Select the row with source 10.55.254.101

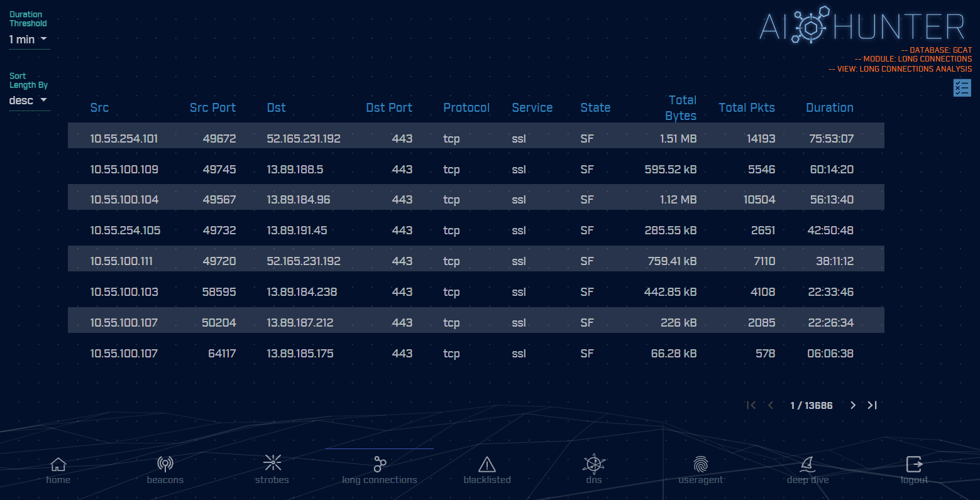(476, 139)
